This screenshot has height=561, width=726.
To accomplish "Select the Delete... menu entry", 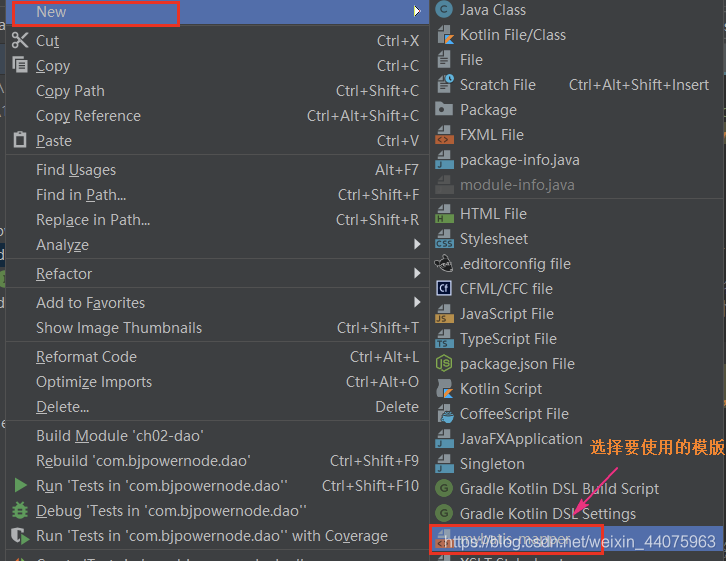I will pos(218,407).
